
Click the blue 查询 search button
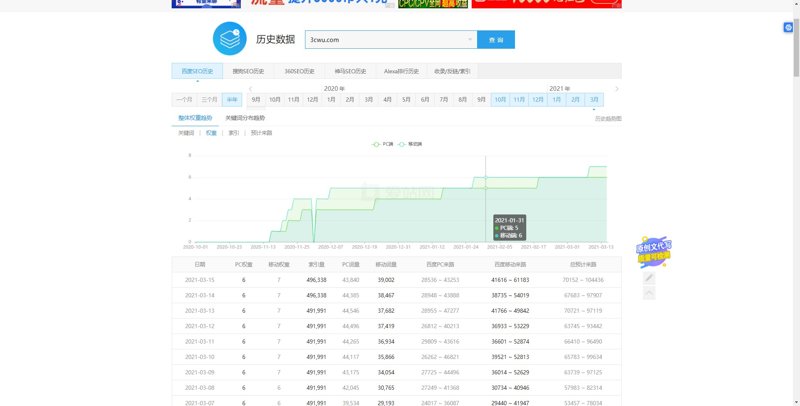[x=496, y=40]
